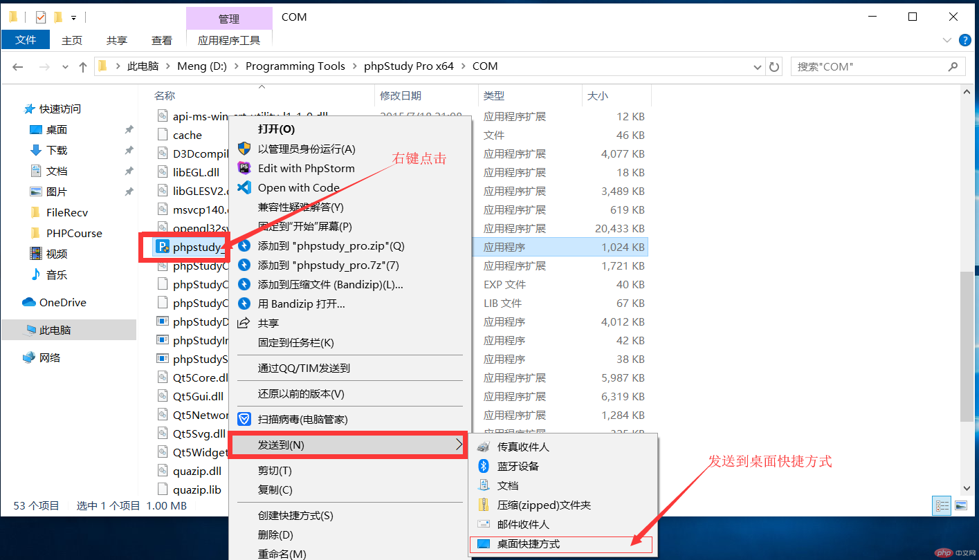Open the 应用程序工具 ribbon tab

click(x=229, y=41)
